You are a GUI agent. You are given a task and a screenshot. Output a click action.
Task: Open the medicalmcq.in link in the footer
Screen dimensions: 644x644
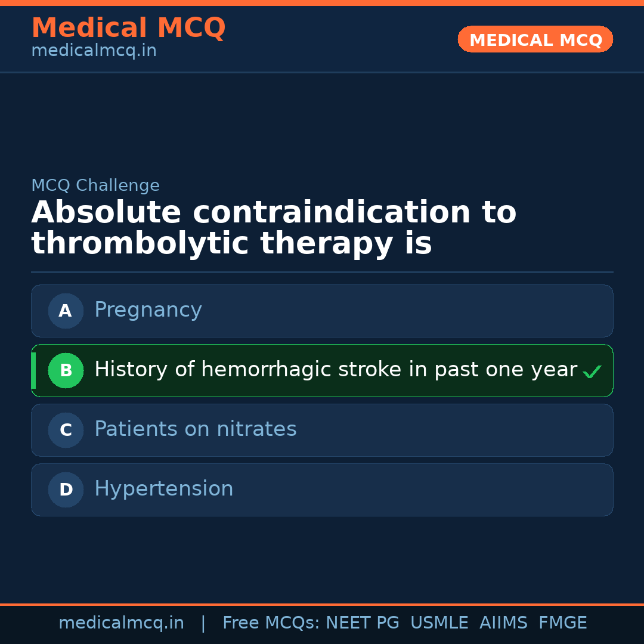tap(121, 623)
